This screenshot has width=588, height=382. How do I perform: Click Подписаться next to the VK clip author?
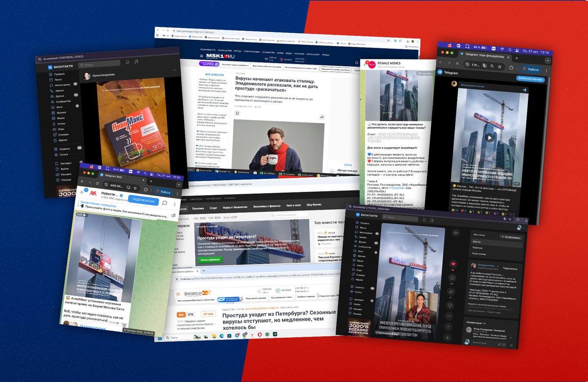[509, 268]
